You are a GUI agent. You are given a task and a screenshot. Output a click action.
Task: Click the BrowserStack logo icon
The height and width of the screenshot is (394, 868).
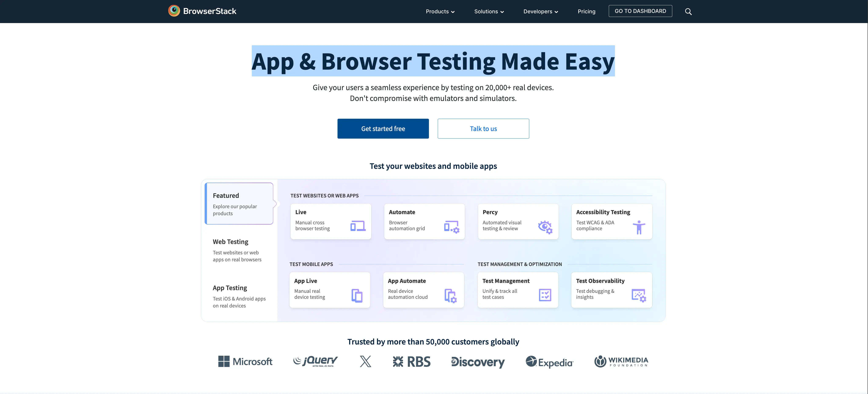click(x=174, y=11)
